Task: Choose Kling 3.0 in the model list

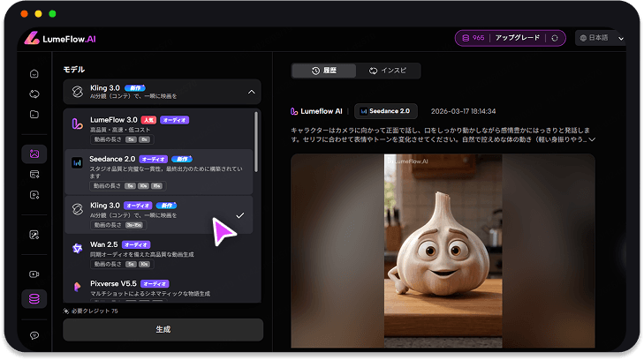Action: 158,214
